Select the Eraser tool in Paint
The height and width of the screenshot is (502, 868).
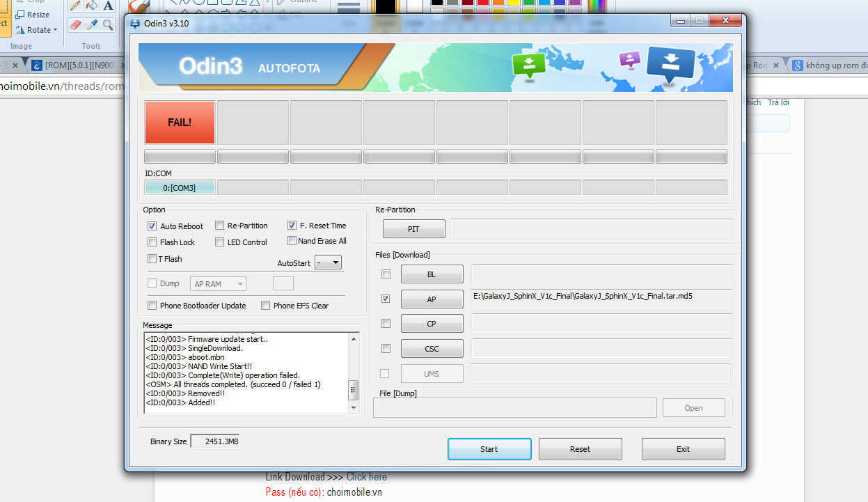coord(75,25)
